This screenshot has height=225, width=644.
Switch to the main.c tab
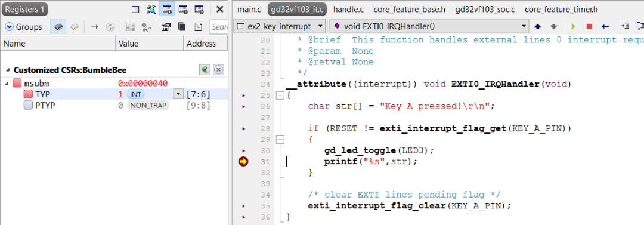pyautogui.click(x=249, y=9)
